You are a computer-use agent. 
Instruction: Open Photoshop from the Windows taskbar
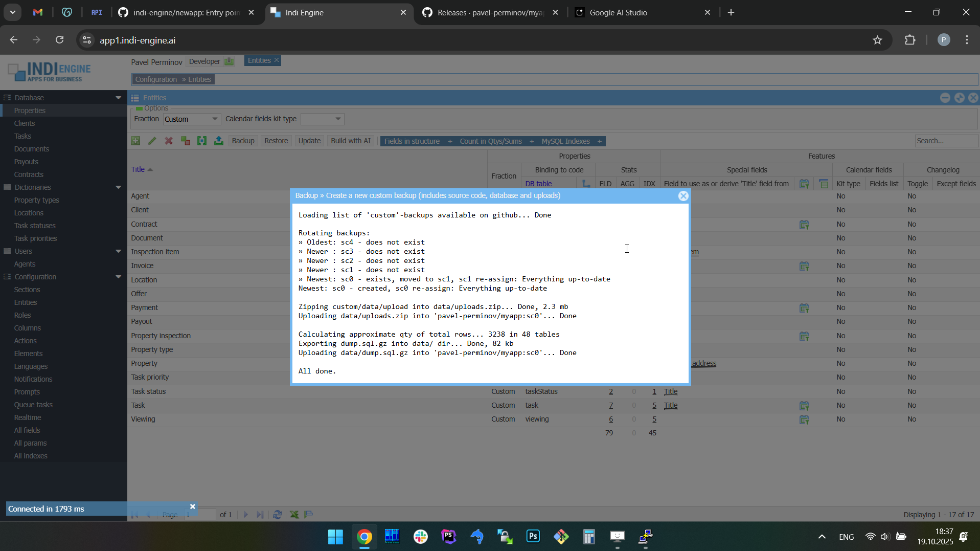533,537
